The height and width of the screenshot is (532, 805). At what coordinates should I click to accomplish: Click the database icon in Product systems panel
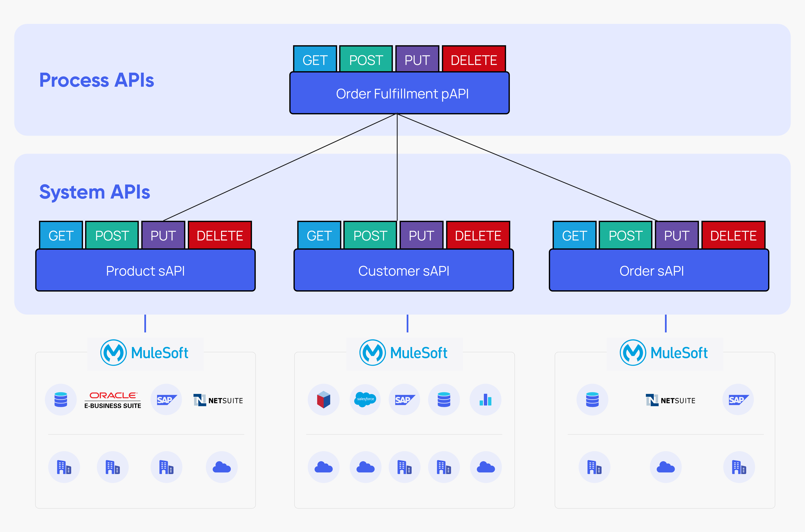point(61,400)
